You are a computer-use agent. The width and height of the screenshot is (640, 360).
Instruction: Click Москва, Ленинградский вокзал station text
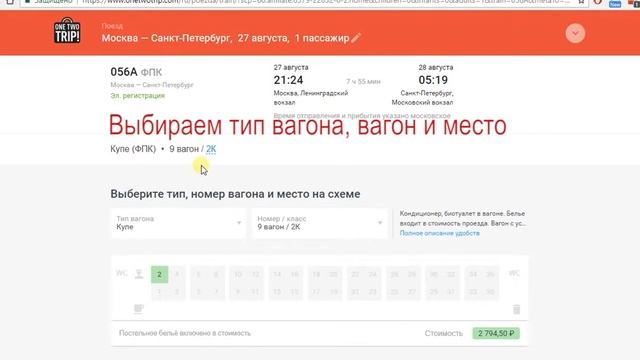click(x=311, y=98)
